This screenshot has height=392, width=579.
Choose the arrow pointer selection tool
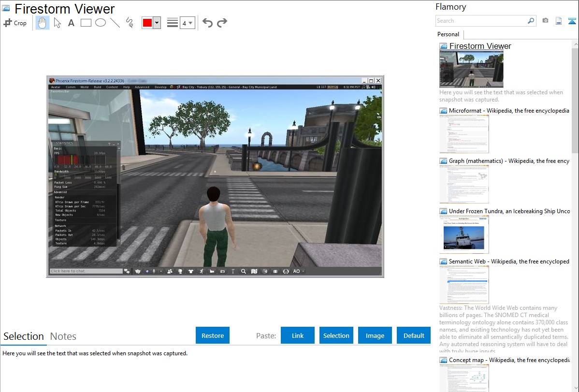(x=57, y=23)
